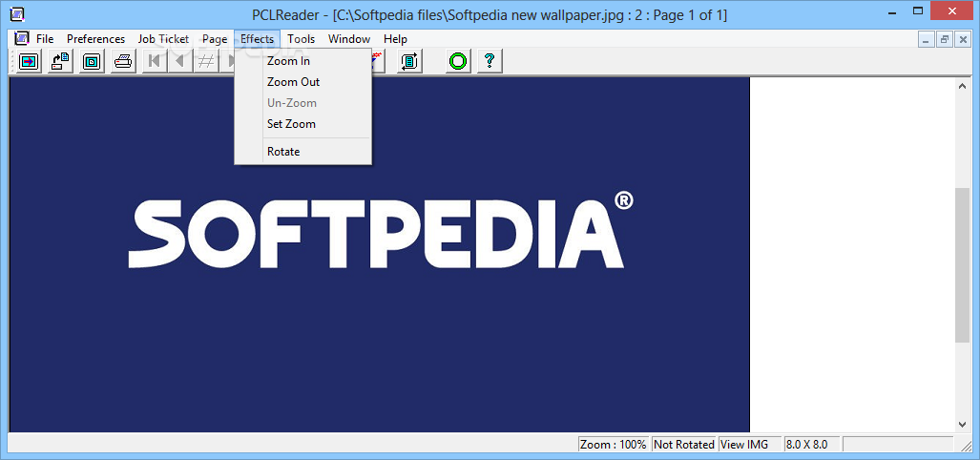Image resolution: width=980 pixels, height=460 pixels.
Task: Go to previous page arrow button
Action: click(180, 61)
